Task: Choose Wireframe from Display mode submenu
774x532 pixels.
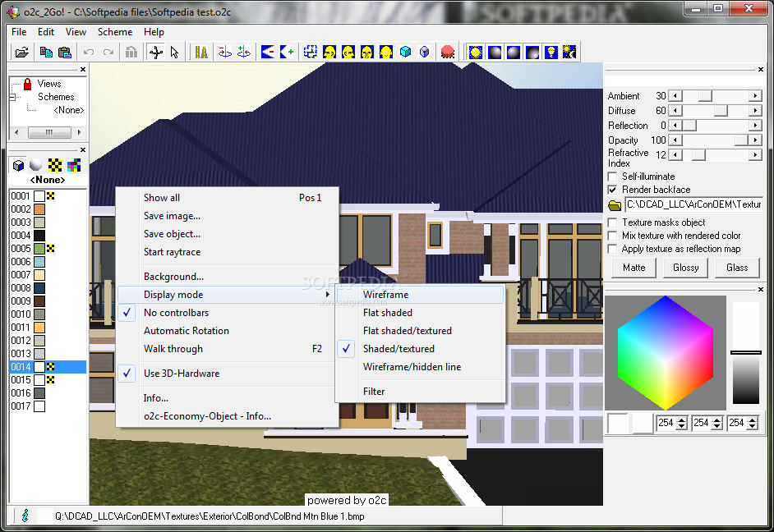Action: pos(421,295)
